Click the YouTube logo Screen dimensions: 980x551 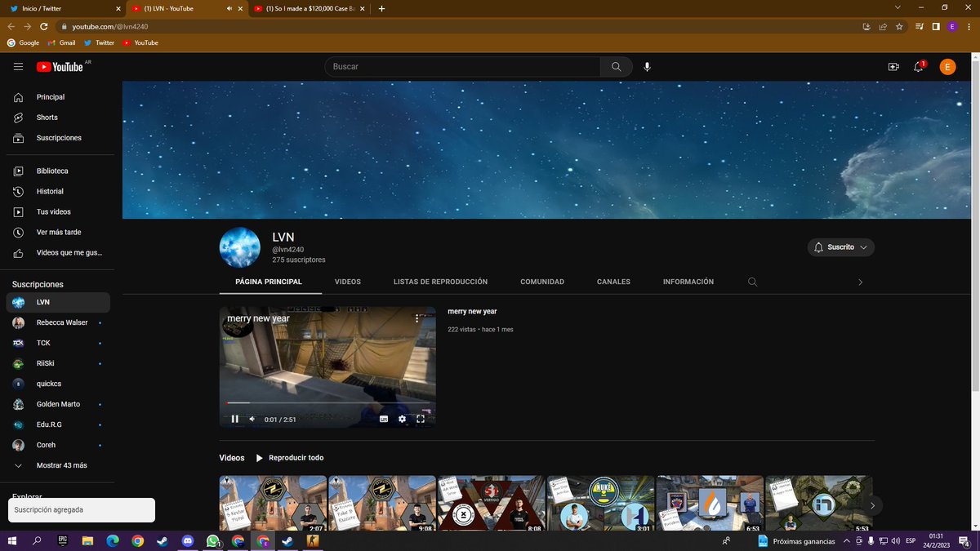[60, 67]
